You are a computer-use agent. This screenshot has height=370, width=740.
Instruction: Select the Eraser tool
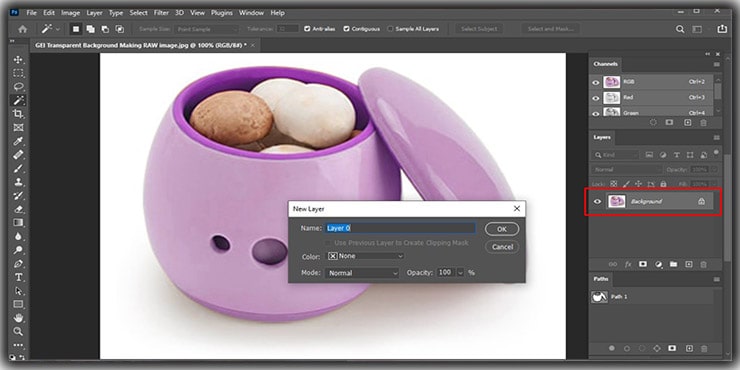(x=18, y=209)
